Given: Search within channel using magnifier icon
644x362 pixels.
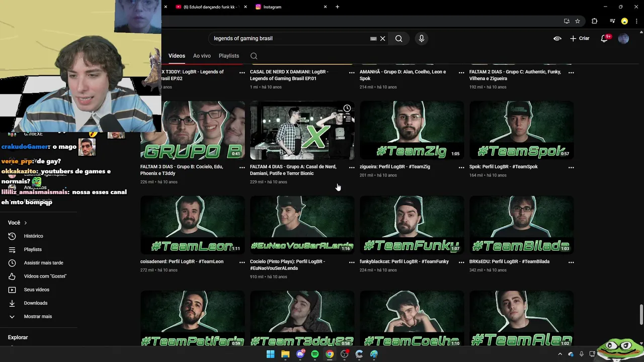Looking at the screenshot, I should tap(254, 56).
